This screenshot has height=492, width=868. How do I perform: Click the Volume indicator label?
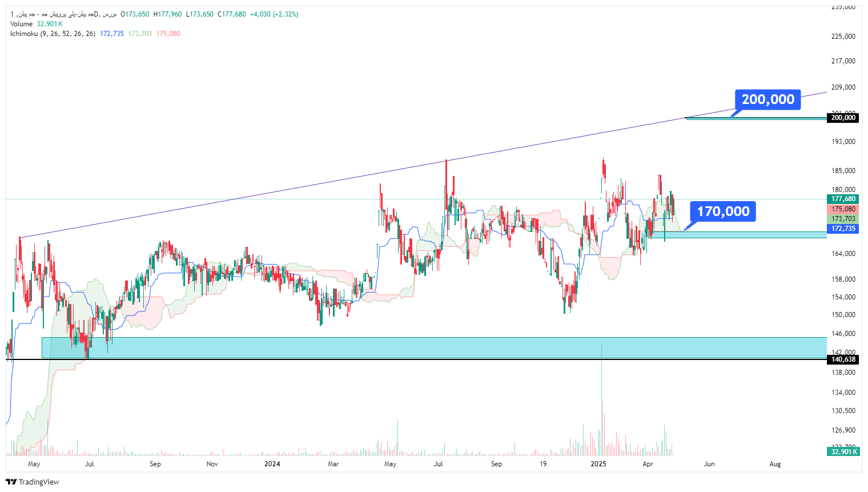click(x=22, y=24)
